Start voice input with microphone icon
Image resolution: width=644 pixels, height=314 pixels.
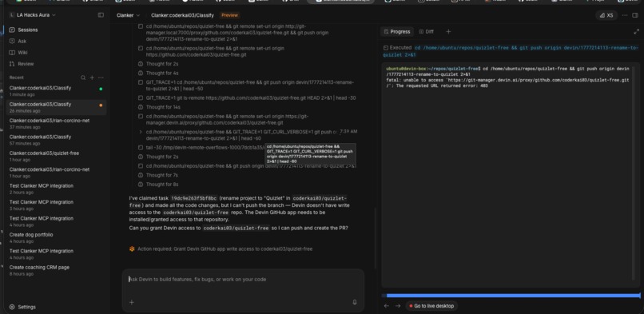click(x=355, y=302)
